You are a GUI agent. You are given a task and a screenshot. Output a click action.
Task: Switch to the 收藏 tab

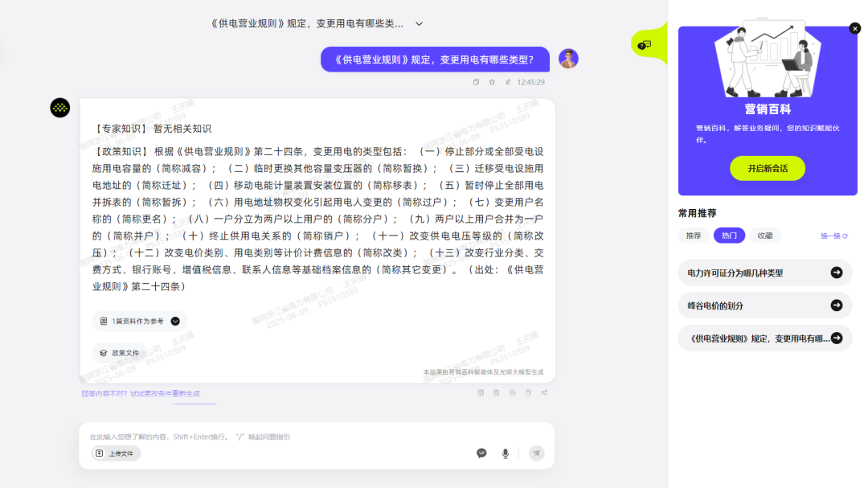[x=764, y=236]
